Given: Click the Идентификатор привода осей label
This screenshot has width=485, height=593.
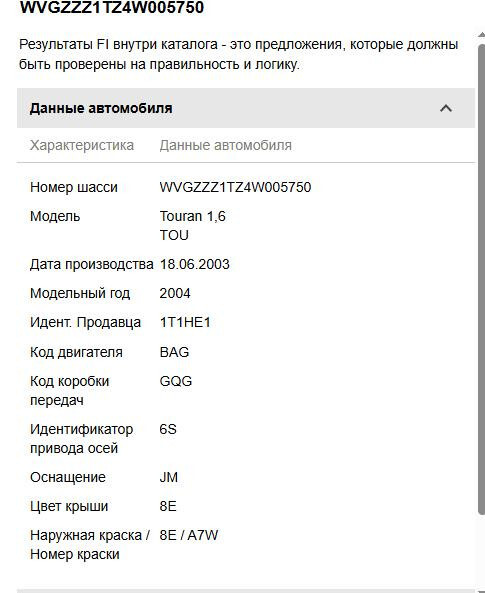Looking at the screenshot, I should tap(82, 439).
